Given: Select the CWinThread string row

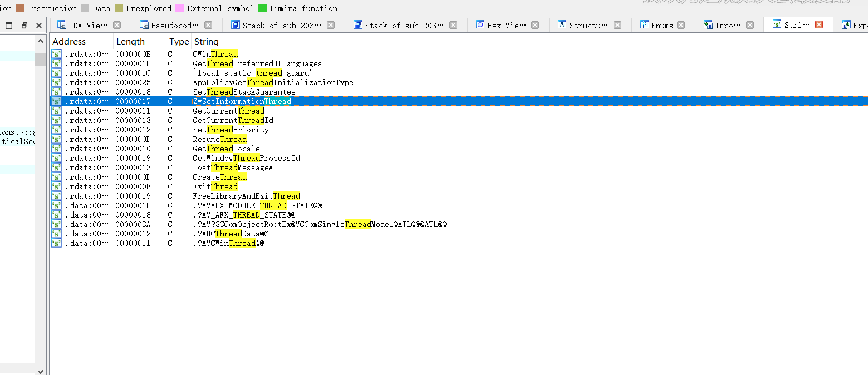Looking at the screenshot, I should (x=459, y=54).
